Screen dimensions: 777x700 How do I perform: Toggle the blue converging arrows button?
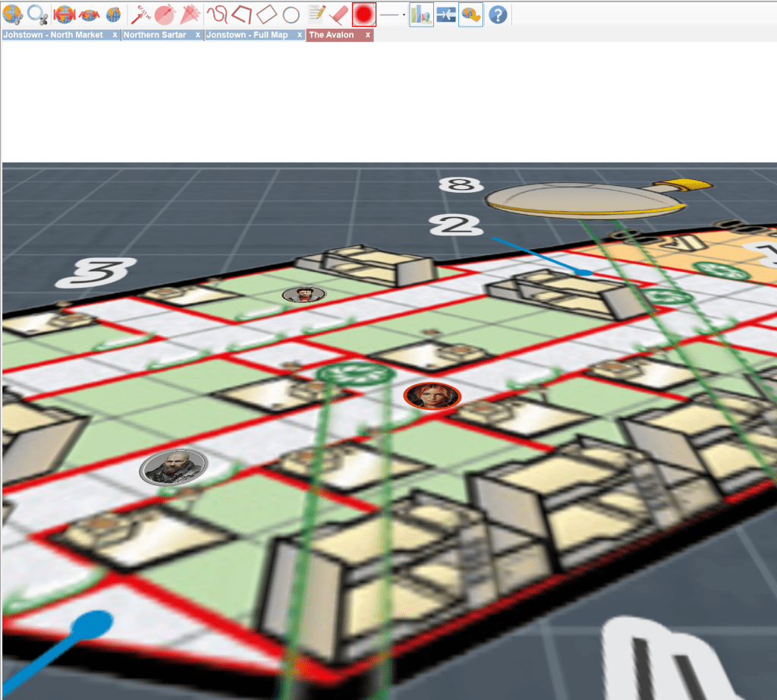click(445, 14)
